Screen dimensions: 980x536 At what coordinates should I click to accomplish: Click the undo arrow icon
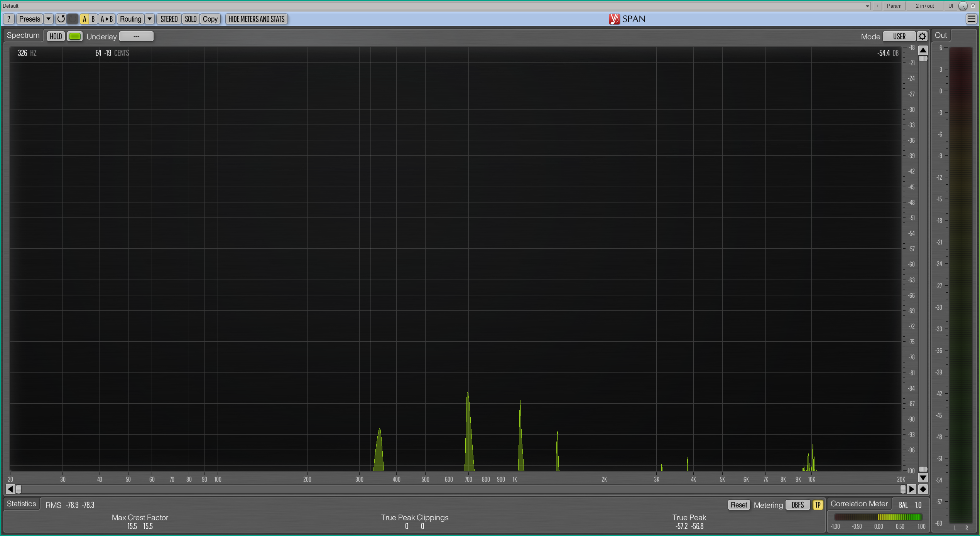point(61,19)
